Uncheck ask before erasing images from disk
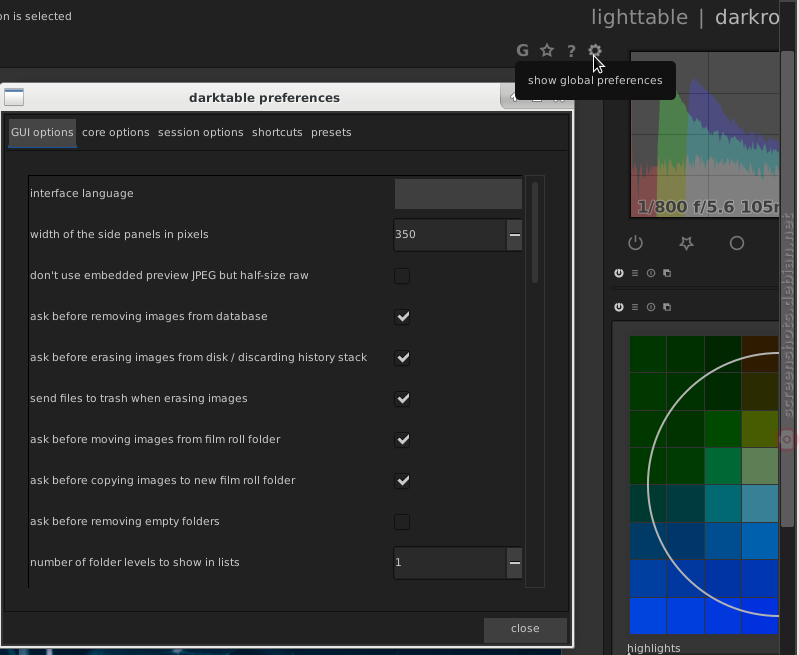Viewport: 799px width, 655px height. pos(402,358)
